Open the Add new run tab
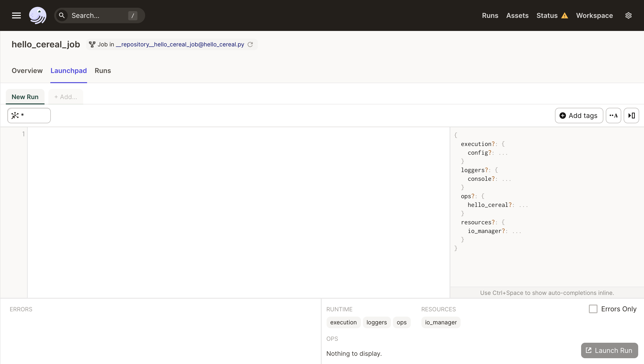Image resolution: width=644 pixels, height=364 pixels. point(66,97)
